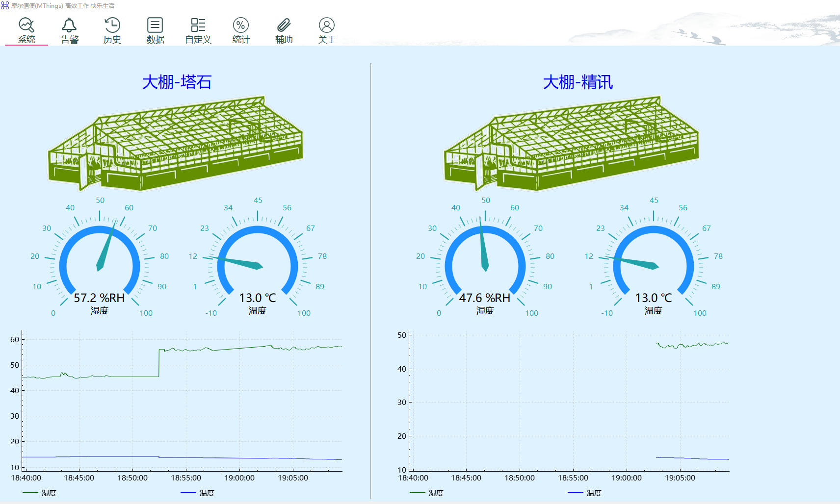Click the 大棚-精讯 greenhouse image

572,143
